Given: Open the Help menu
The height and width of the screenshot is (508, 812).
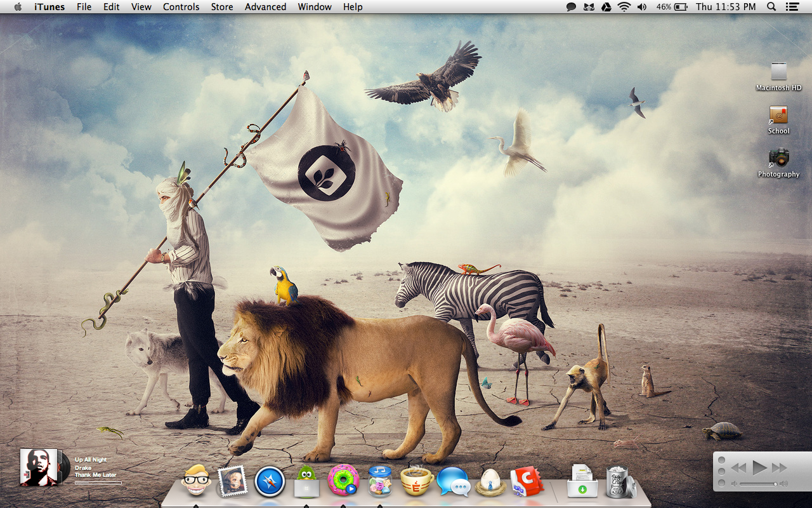Looking at the screenshot, I should [353, 7].
